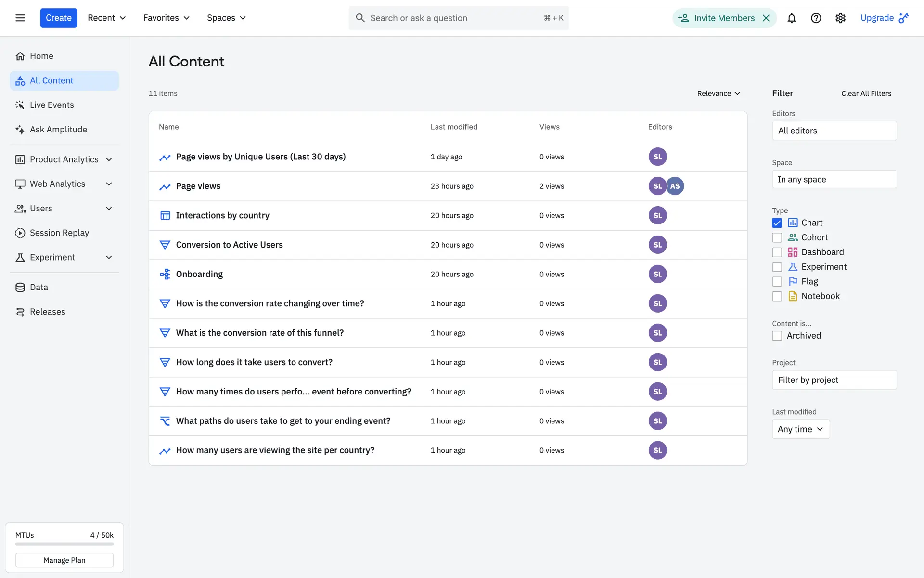Image resolution: width=924 pixels, height=578 pixels.
Task: Open the Any time dropdown
Action: click(x=800, y=429)
